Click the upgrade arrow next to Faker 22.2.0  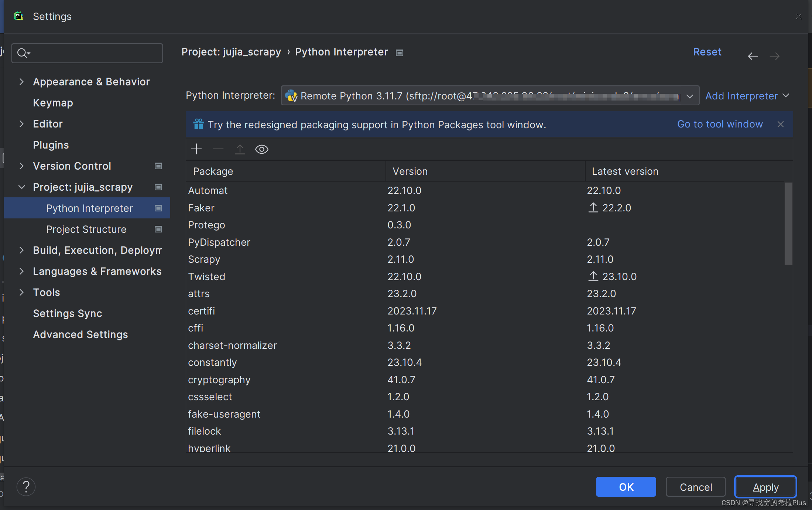(x=593, y=208)
